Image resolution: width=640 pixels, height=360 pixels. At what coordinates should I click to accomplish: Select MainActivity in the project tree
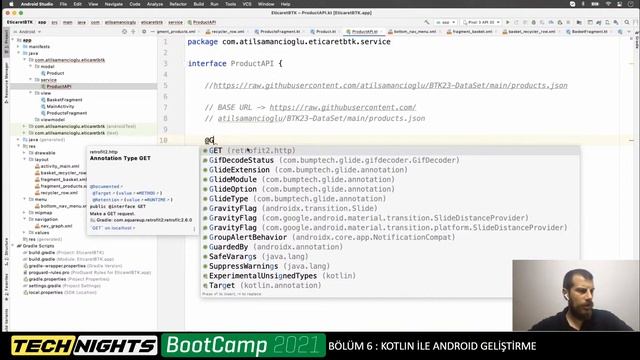60,106
